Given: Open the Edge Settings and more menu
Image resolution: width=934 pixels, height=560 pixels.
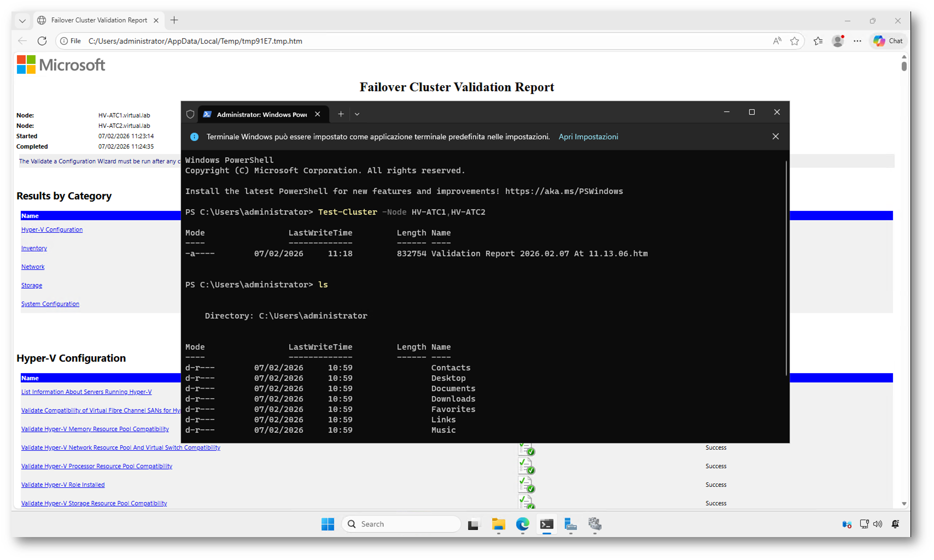Looking at the screenshot, I should (857, 41).
